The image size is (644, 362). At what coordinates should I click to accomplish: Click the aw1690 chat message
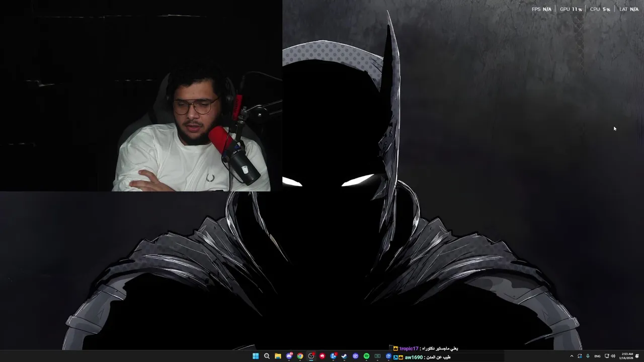tap(422, 357)
